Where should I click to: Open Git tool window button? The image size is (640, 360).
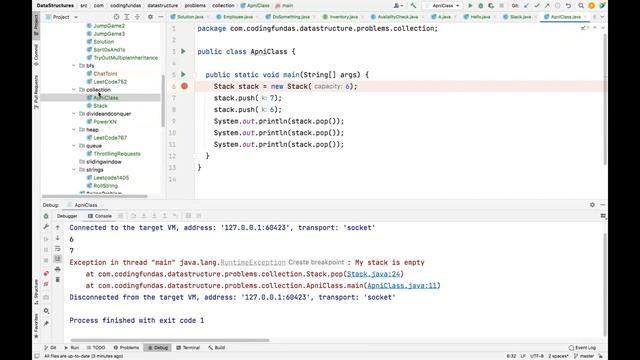51,348
